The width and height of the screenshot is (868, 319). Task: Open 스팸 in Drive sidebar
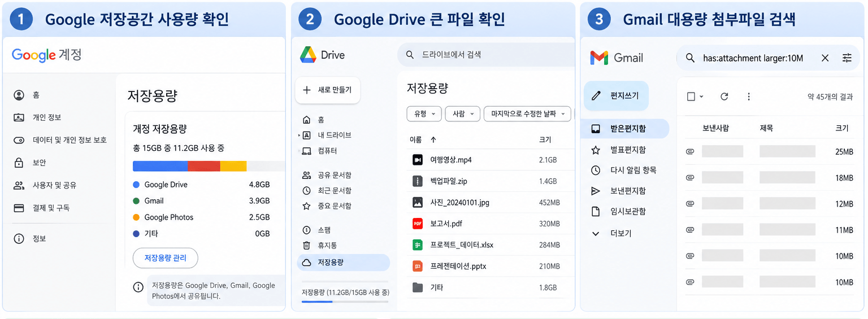coord(317,230)
